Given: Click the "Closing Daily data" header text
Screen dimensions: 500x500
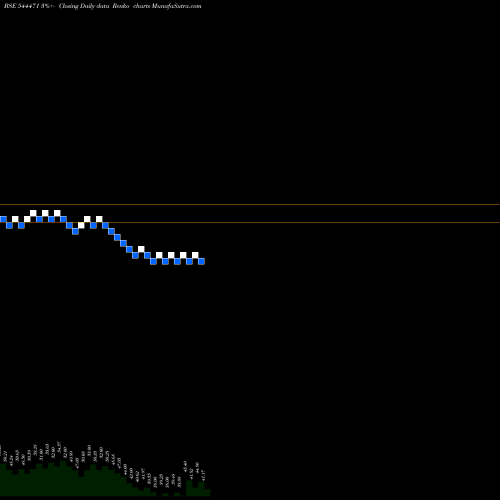Looking at the screenshot, I should click(x=84, y=6).
